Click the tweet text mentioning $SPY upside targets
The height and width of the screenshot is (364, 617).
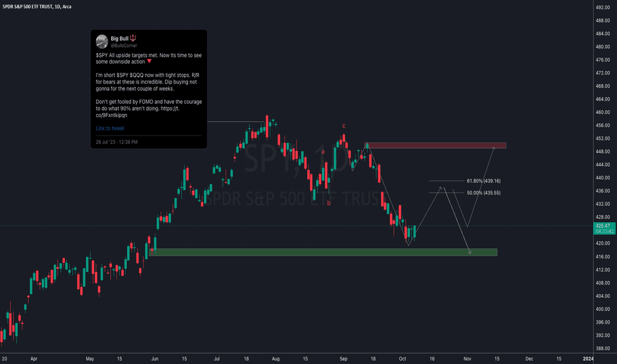click(148, 59)
